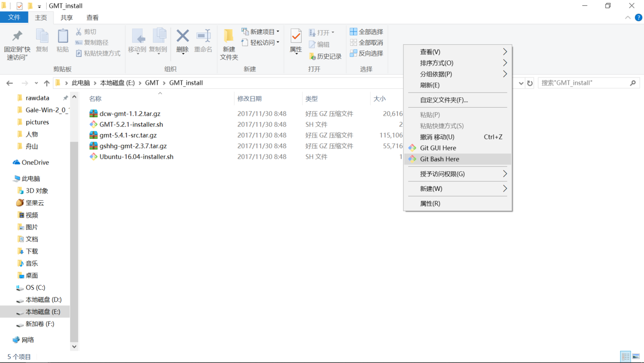
Task: Click the navigation pane scrollbar down arrow
Action: click(74, 347)
